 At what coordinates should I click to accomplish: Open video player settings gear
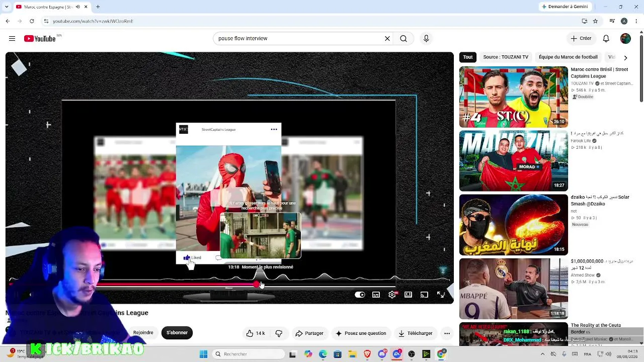coord(392,295)
